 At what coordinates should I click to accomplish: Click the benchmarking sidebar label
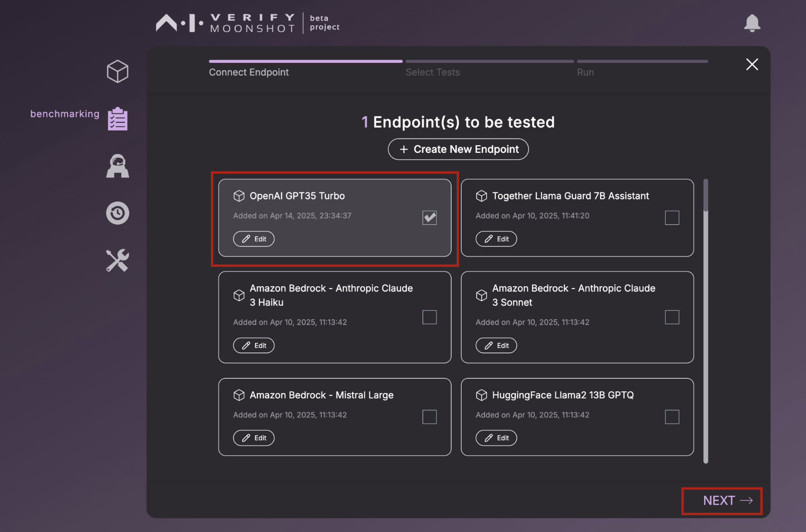click(65, 114)
